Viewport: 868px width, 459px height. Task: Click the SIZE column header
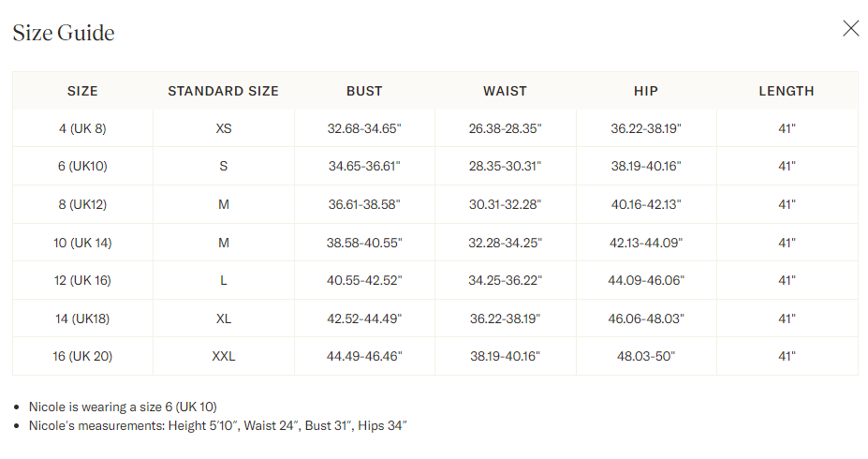[82, 91]
